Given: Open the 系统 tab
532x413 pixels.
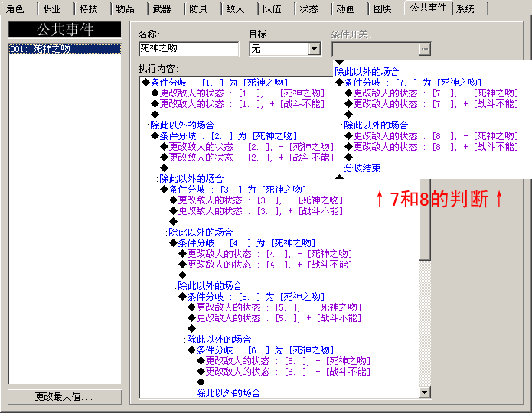Looking at the screenshot, I should (x=470, y=9).
